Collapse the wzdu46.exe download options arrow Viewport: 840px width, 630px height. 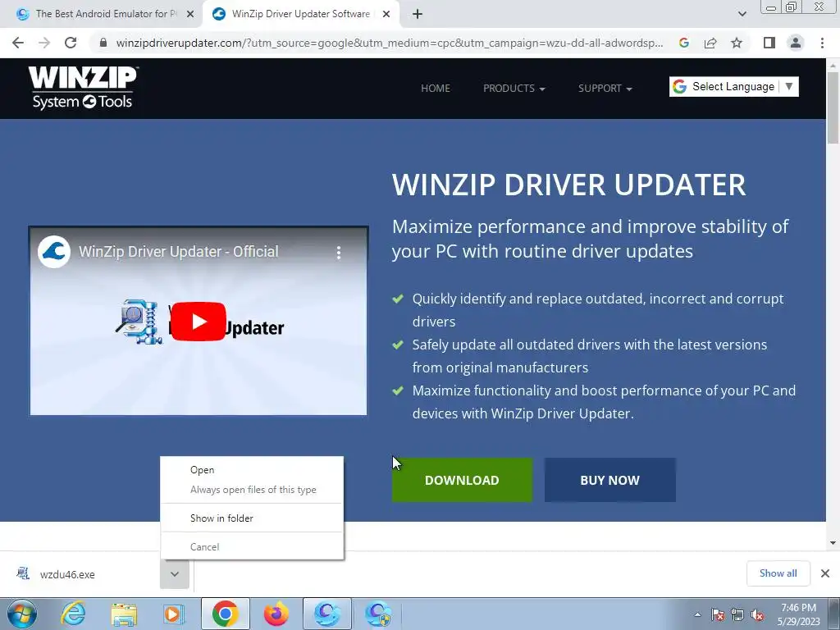tap(175, 574)
